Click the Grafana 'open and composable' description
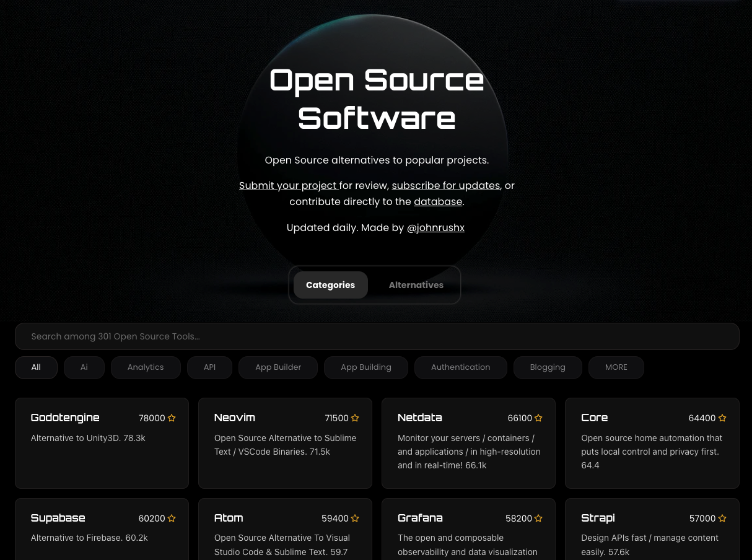 [x=468, y=545]
